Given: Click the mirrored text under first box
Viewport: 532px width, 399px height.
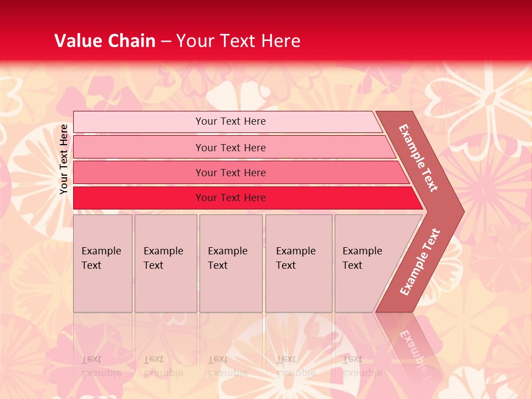Looking at the screenshot, I should 101,367.
